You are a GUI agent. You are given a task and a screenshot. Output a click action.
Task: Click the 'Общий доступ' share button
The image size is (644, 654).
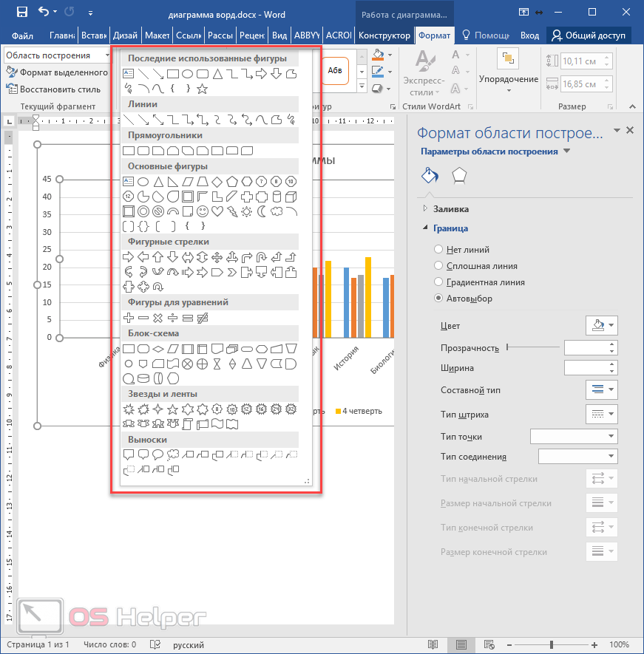pos(589,35)
